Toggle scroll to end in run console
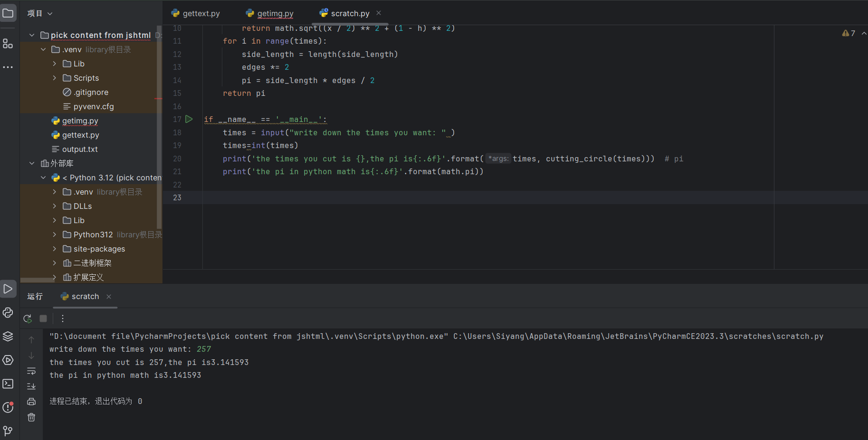868x440 pixels. (31, 386)
